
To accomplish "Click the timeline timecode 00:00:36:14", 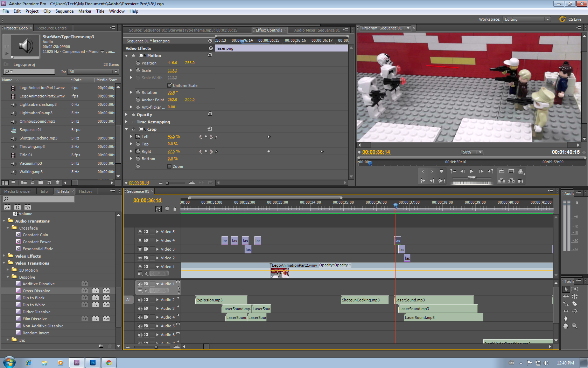I will pos(147,200).
